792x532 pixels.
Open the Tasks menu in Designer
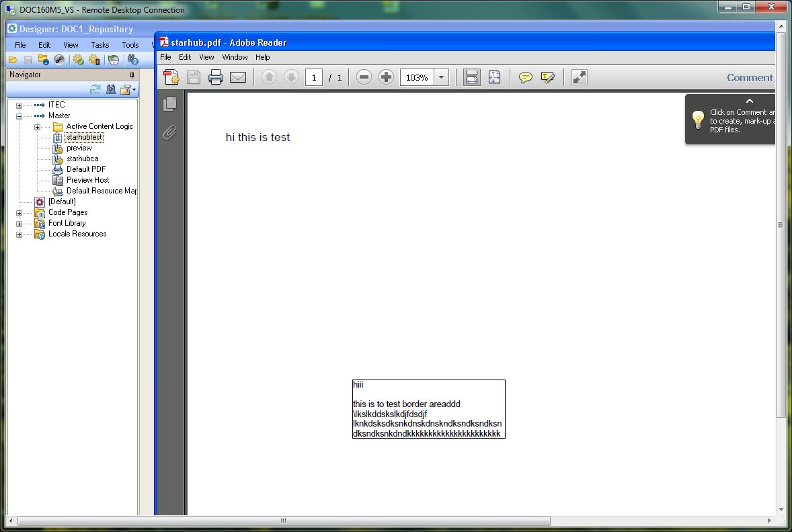(x=100, y=44)
